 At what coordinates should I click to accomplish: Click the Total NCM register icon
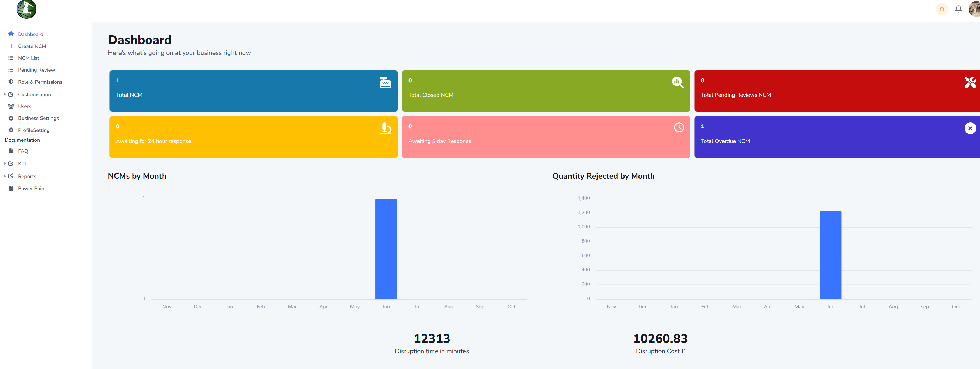point(385,82)
